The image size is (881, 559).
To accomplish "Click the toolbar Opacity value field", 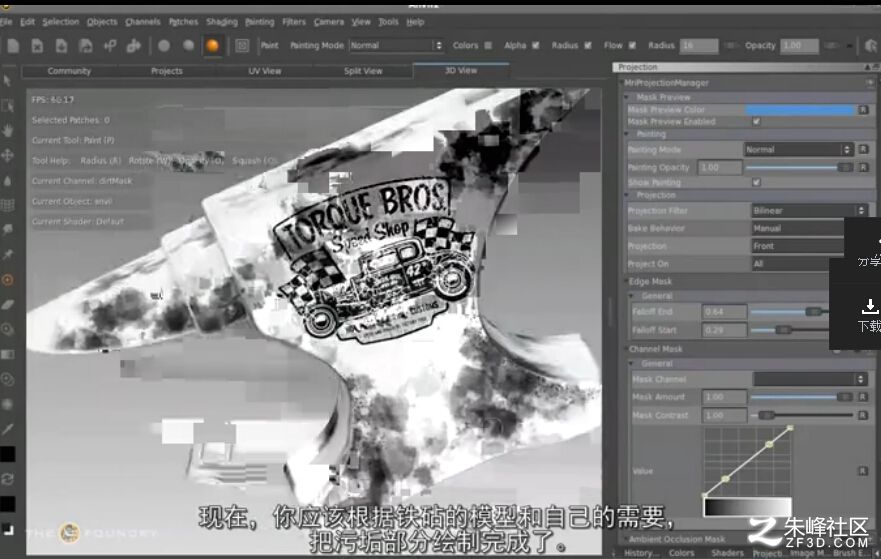I will click(x=799, y=46).
